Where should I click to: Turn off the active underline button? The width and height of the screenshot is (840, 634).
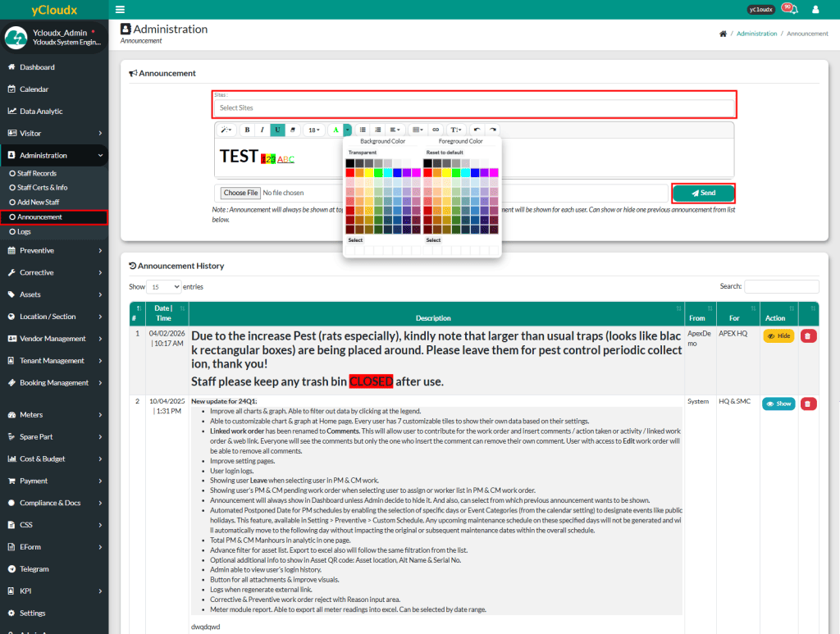coord(278,130)
